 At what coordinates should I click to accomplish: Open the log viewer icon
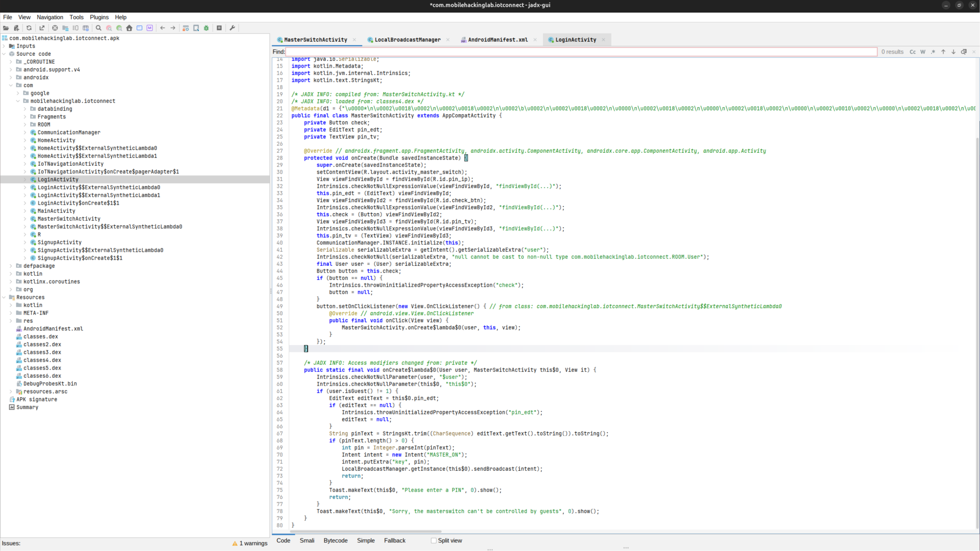pyautogui.click(x=219, y=28)
